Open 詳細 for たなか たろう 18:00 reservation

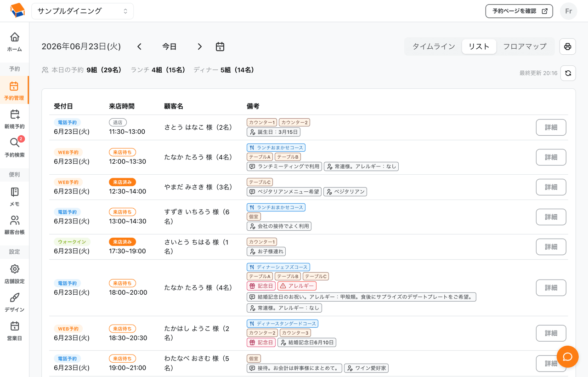551,288
